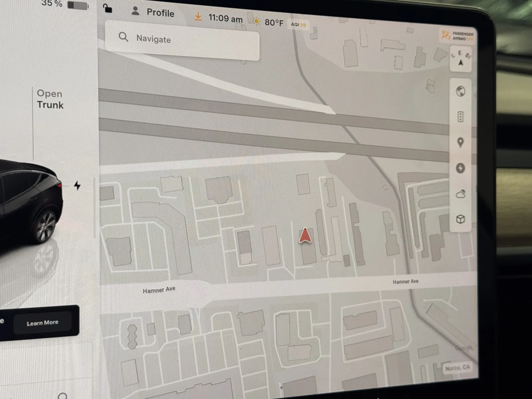Image resolution: width=532 pixels, height=399 pixels.
Task: Show charging stations lightning icon
Action: tap(461, 168)
